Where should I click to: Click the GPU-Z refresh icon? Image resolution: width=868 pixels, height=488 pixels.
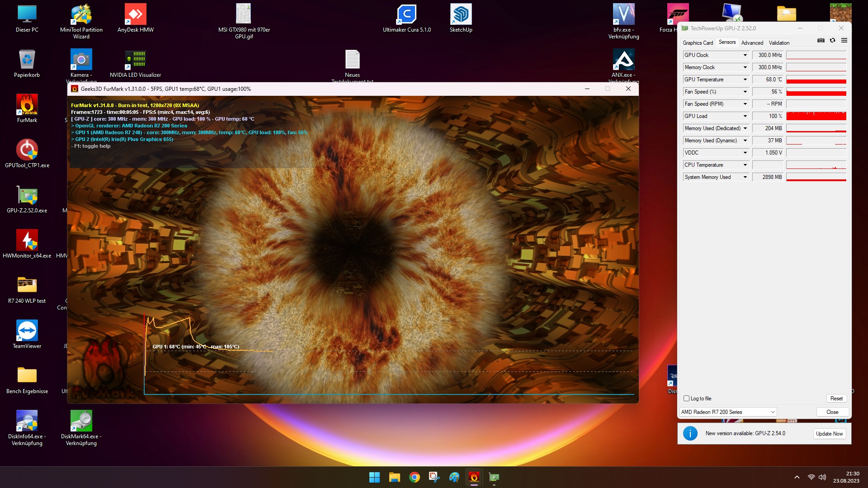[x=832, y=41]
